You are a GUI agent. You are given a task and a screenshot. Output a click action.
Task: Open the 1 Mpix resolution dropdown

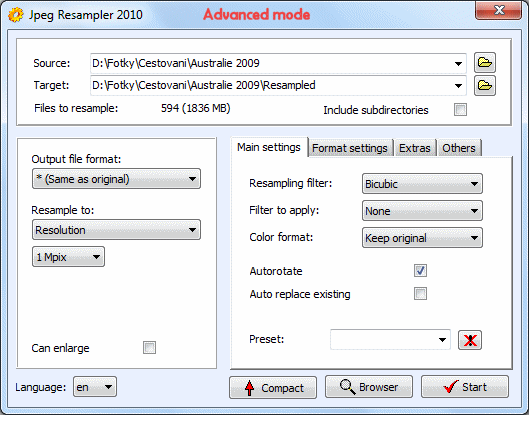click(68, 257)
